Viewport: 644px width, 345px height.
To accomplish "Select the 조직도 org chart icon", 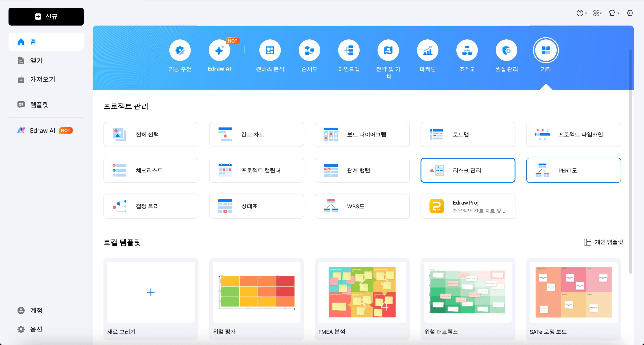I will (x=467, y=50).
